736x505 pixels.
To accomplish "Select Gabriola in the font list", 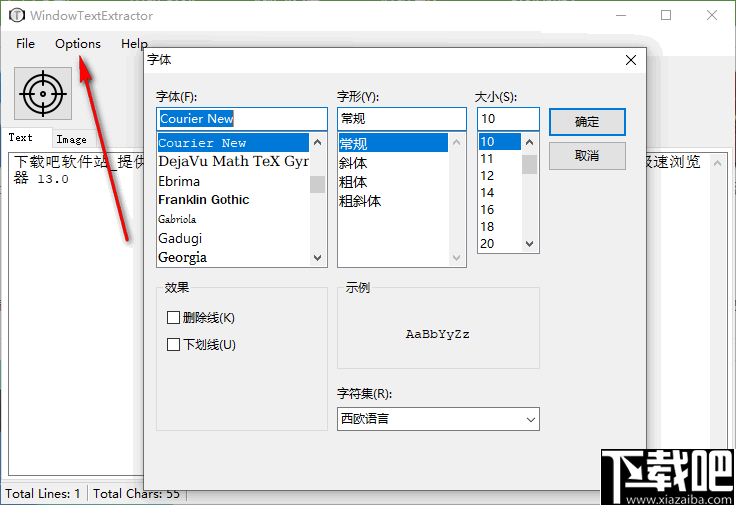I will coord(233,219).
